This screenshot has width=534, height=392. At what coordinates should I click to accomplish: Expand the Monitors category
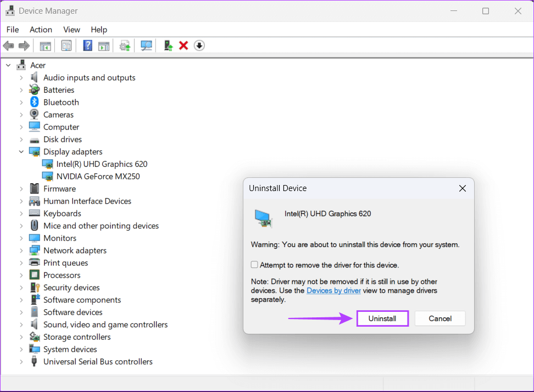coord(21,238)
